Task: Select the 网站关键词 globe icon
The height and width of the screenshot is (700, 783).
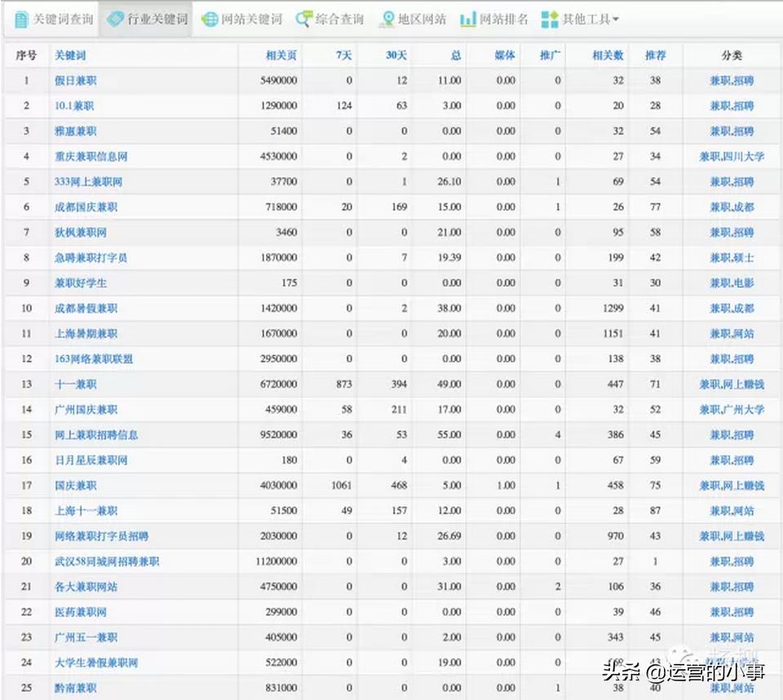Action: [x=212, y=18]
